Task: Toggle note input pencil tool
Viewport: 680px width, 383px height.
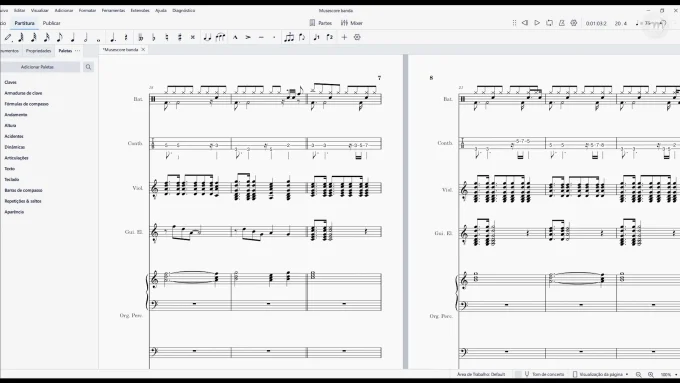Action: 8,37
